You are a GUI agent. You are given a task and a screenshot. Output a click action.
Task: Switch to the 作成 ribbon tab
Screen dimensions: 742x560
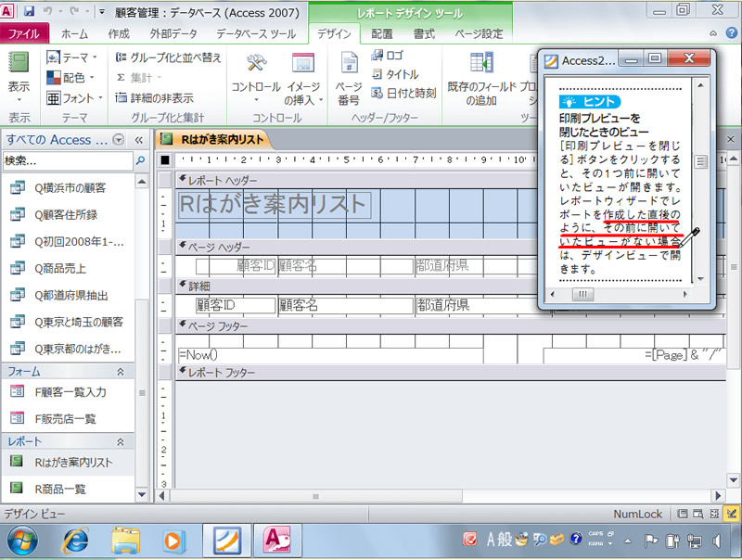(119, 33)
